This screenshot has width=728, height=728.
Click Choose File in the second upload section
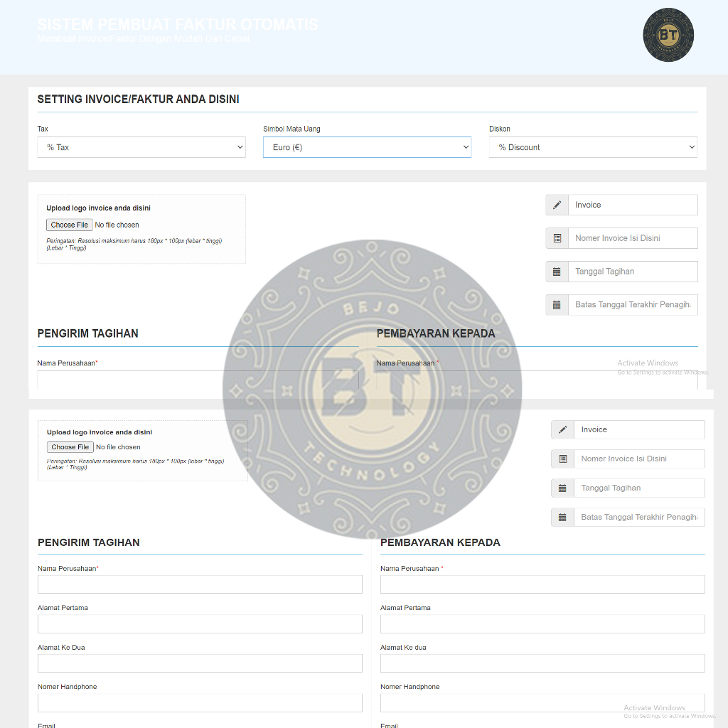pyautogui.click(x=70, y=446)
